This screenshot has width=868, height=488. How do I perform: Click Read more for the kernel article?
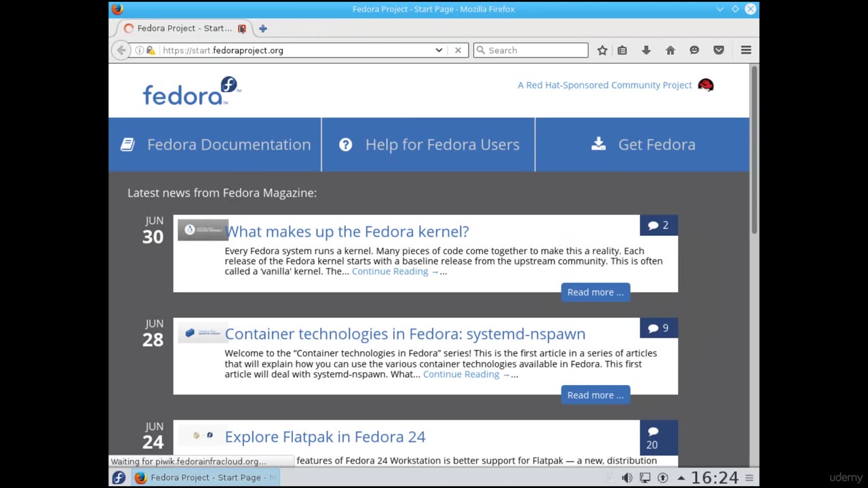click(x=595, y=292)
